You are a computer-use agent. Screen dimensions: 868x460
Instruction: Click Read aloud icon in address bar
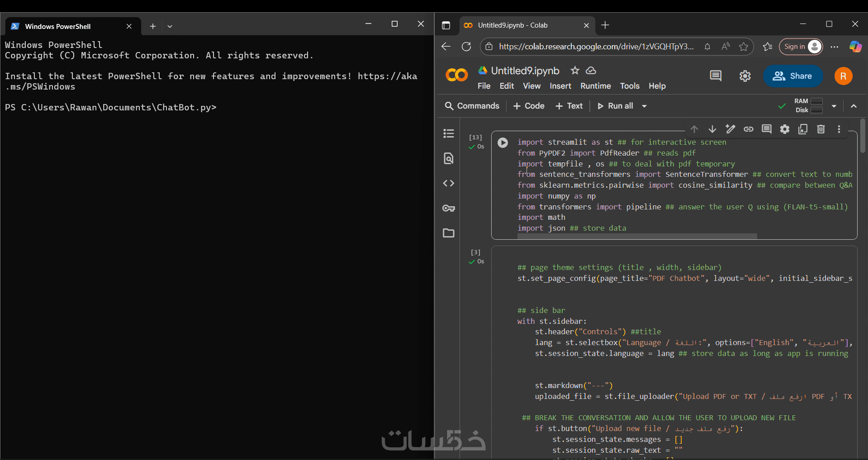tap(726, 47)
